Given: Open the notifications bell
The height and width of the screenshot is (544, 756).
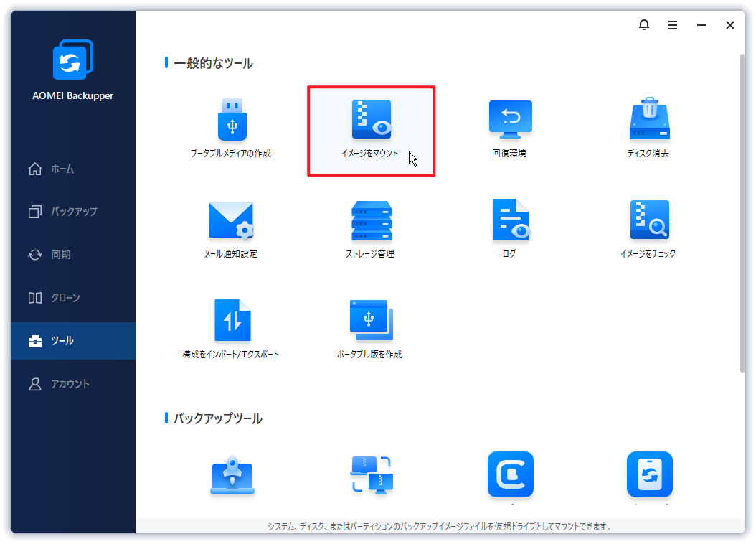Looking at the screenshot, I should click(x=643, y=25).
